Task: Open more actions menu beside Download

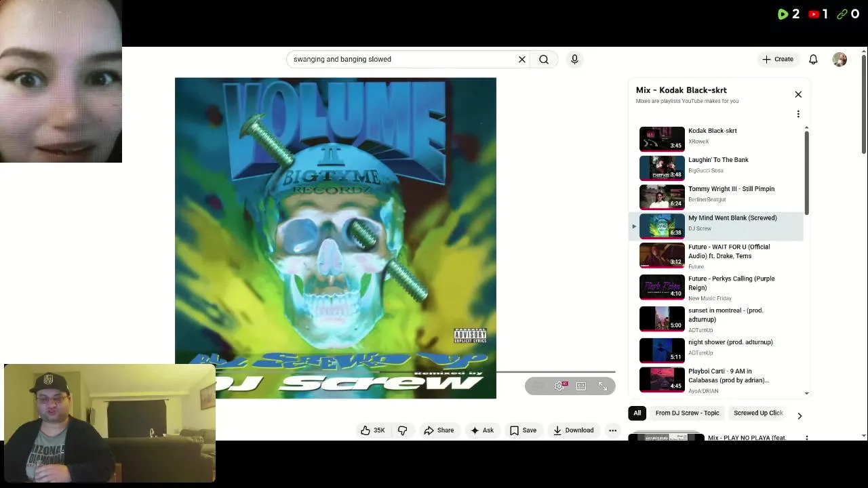Action: 612,430
